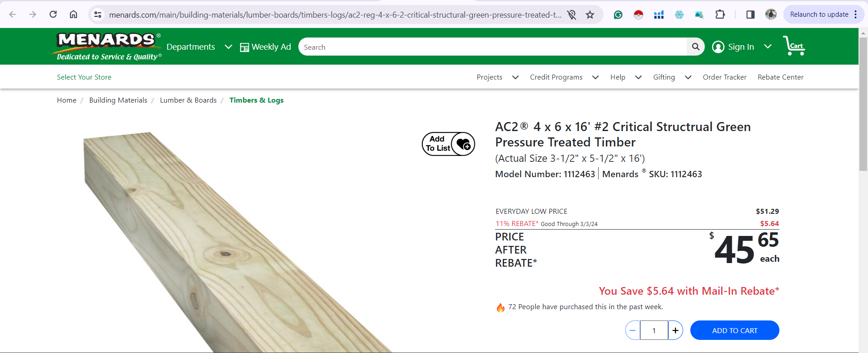Viewport: 868px width, 353px height.
Task: Open the browser side panel icon
Action: (x=750, y=14)
